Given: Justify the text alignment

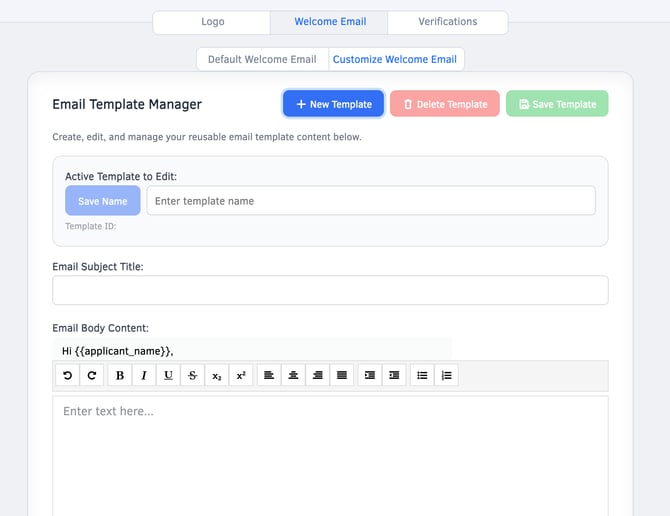Looking at the screenshot, I should (342, 375).
